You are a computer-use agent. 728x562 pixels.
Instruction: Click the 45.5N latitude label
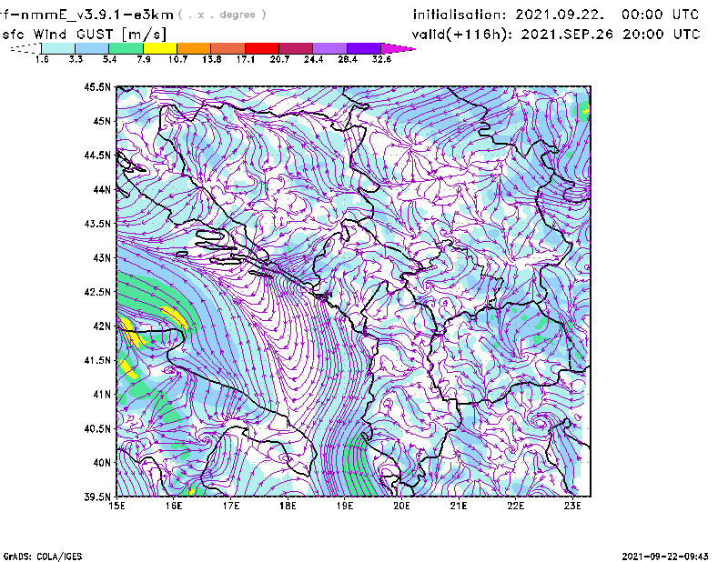coord(98,86)
